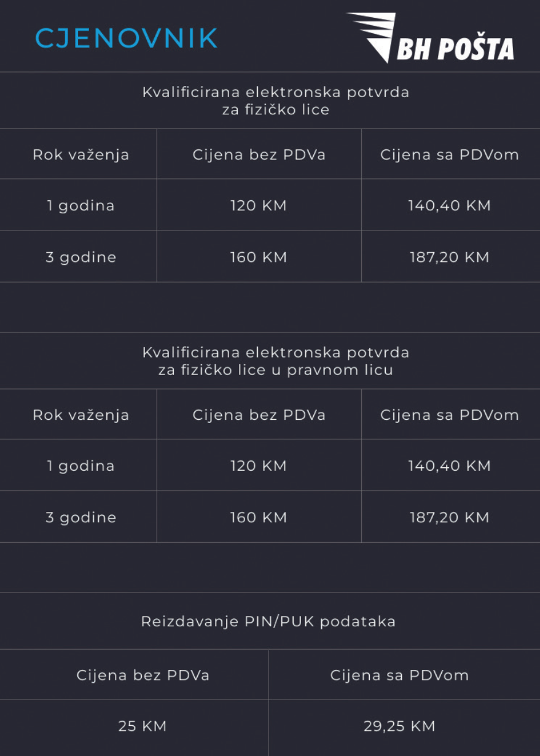This screenshot has width=540, height=756.
Task: Click 'Rok važenja' header in the pravnom licu table
Action: coord(81,415)
